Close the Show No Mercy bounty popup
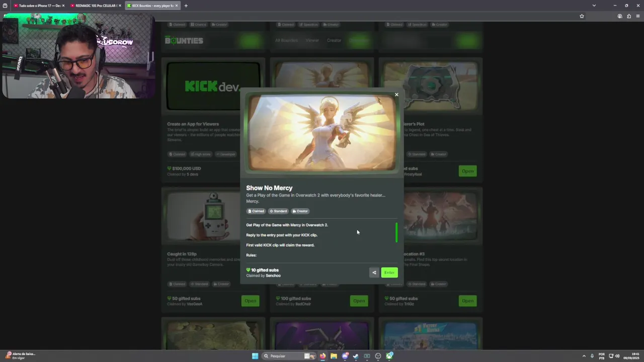Screen dimensions: 644x362 (396, 95)
